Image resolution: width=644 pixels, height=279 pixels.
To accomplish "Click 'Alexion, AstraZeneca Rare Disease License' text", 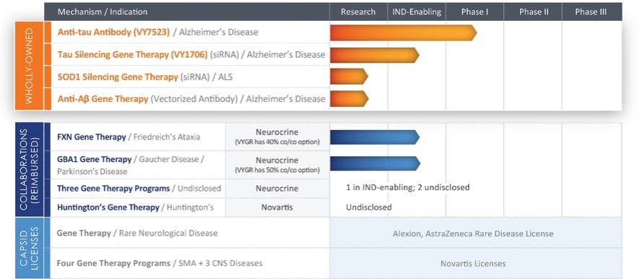I will point(473,233).
